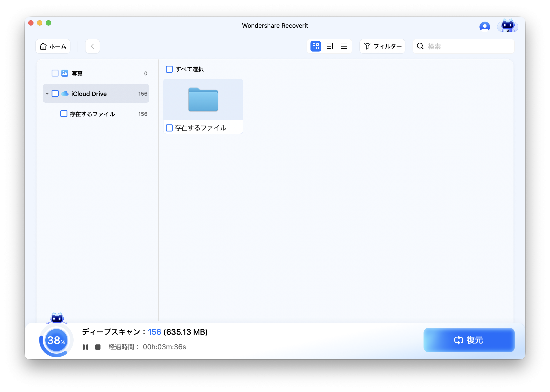Switch to compact list view
Viewport: 550px width, 392px height.
(344, 46)
